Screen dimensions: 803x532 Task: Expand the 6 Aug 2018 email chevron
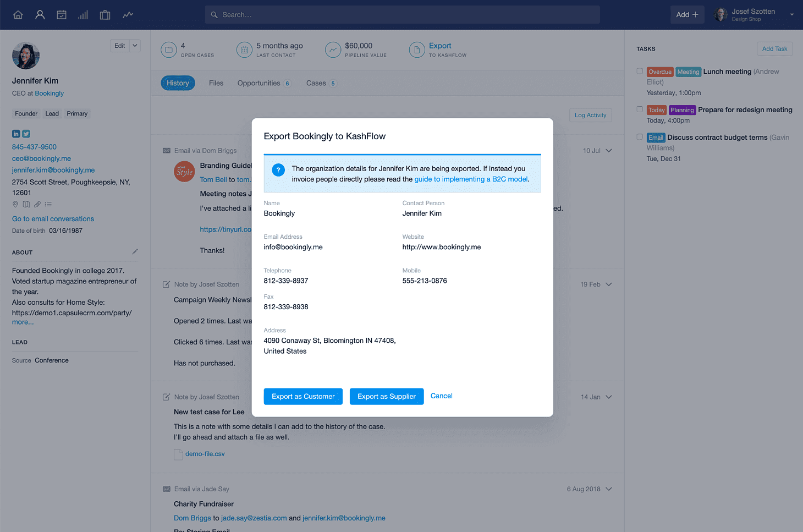(609, 489)
